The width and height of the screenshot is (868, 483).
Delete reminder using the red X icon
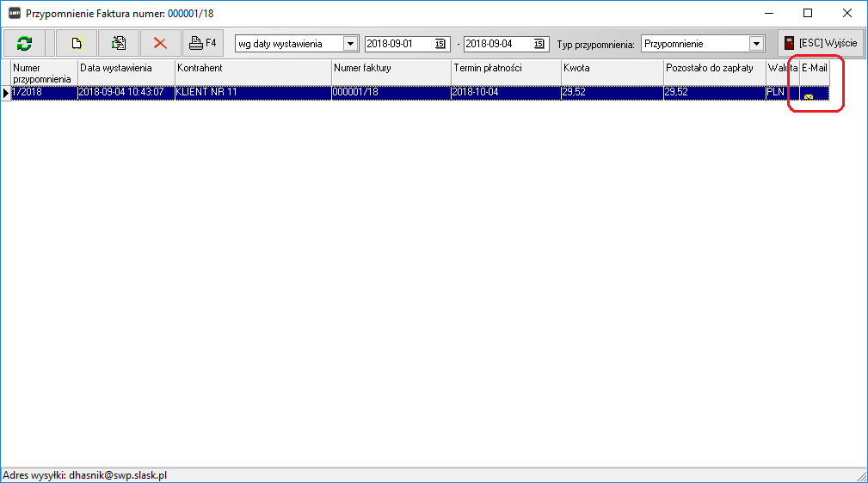click(160, 43)
